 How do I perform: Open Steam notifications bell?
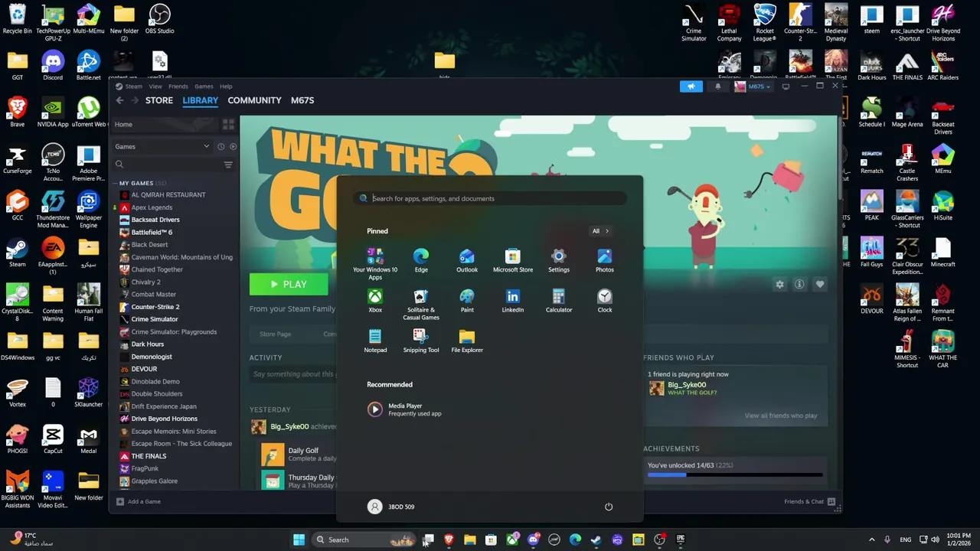(717, 86)
